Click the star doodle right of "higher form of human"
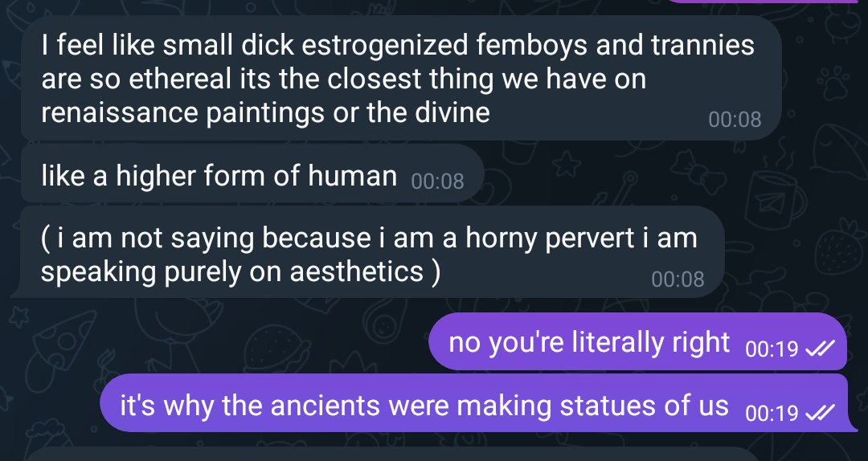The height and width of the screenshot is (461, 868). [565, 165]
